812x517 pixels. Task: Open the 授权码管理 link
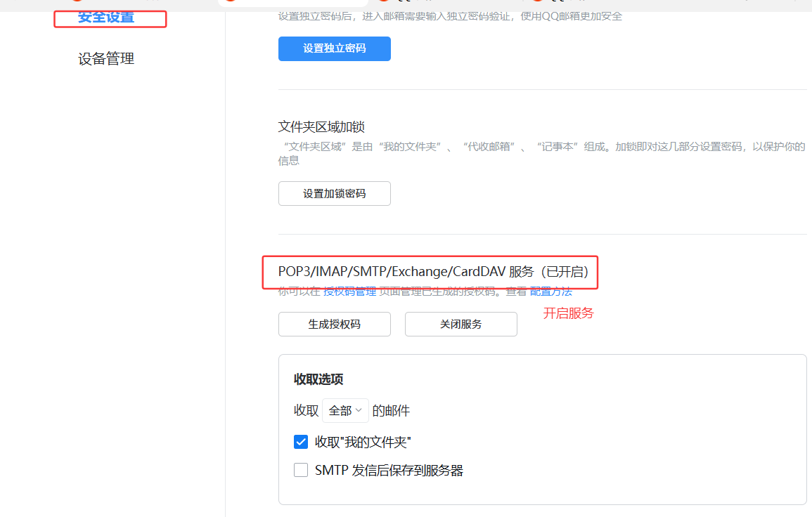pos(349,292)
